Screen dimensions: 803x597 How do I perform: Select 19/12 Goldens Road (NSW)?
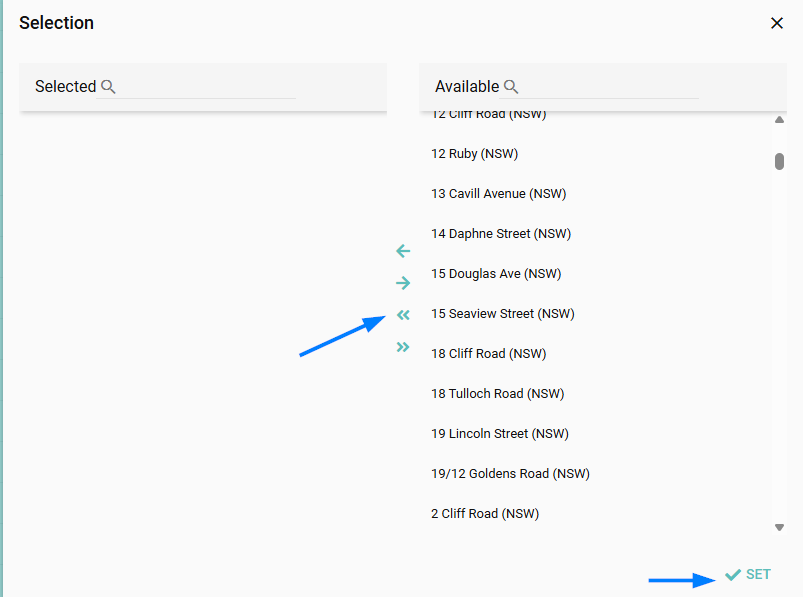point(510,474)
